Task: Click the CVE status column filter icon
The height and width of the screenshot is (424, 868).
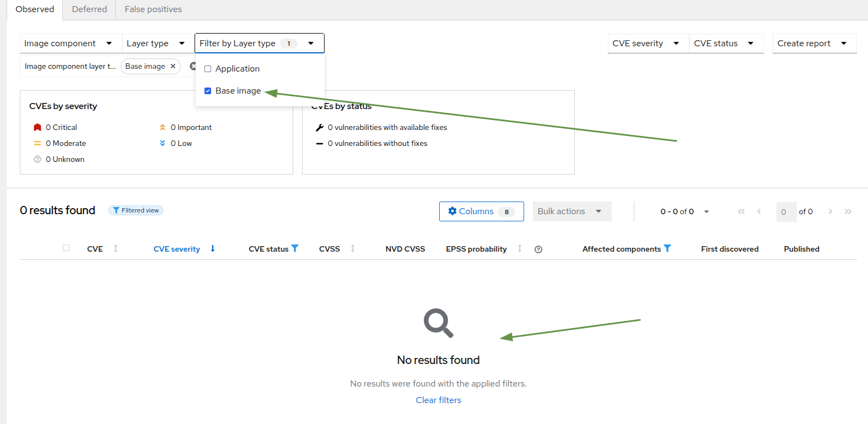Action: click(295, 248)
